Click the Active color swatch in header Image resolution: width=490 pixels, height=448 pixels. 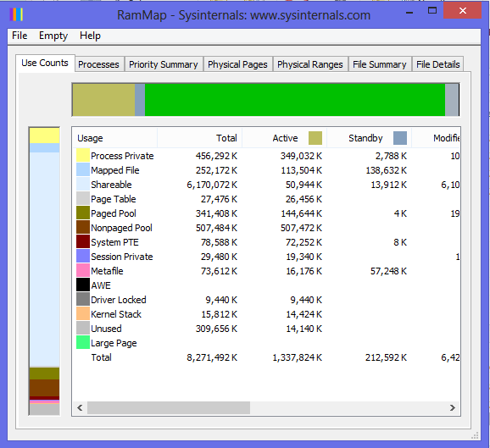tap(315, 138)
